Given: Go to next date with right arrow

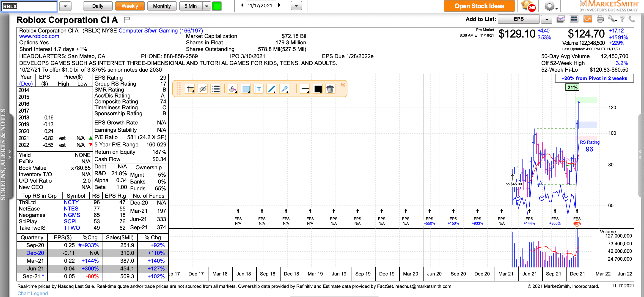Looking at the screenshot, I should click(x=280, y=5).
